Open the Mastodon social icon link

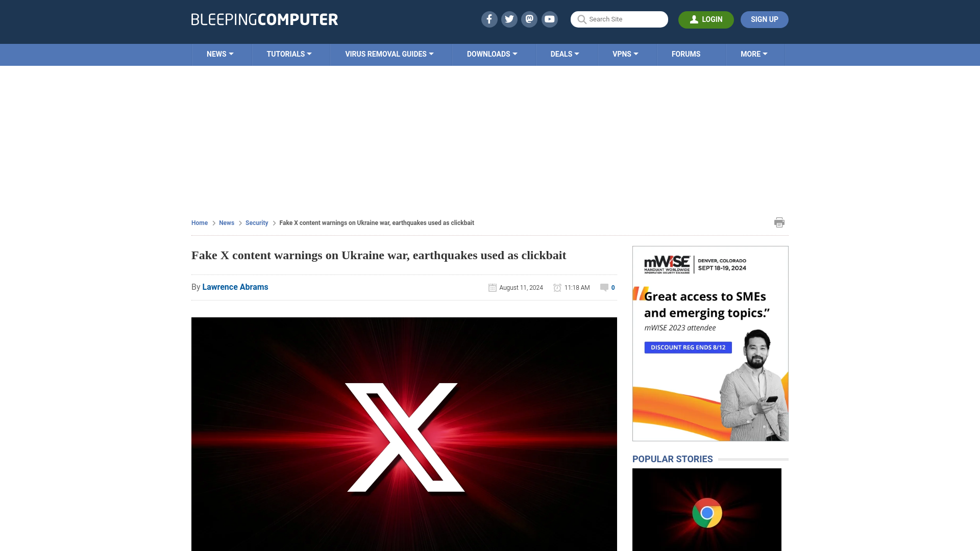529,19
